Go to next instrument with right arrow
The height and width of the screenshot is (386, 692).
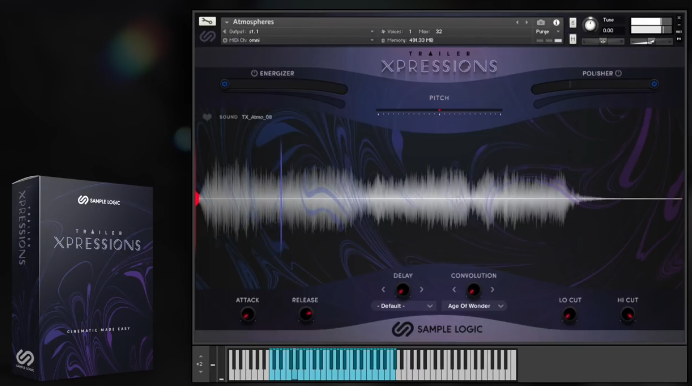pyautogui.click(x=527, y=22)
